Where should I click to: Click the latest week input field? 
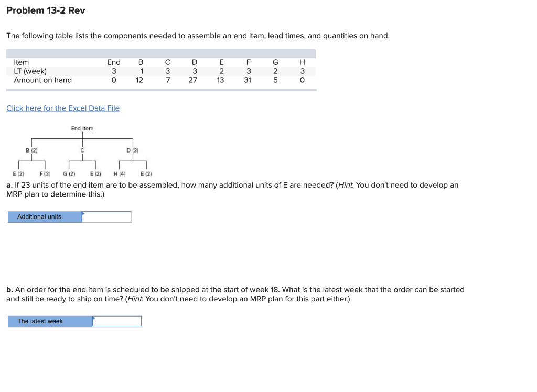point(117,321)
